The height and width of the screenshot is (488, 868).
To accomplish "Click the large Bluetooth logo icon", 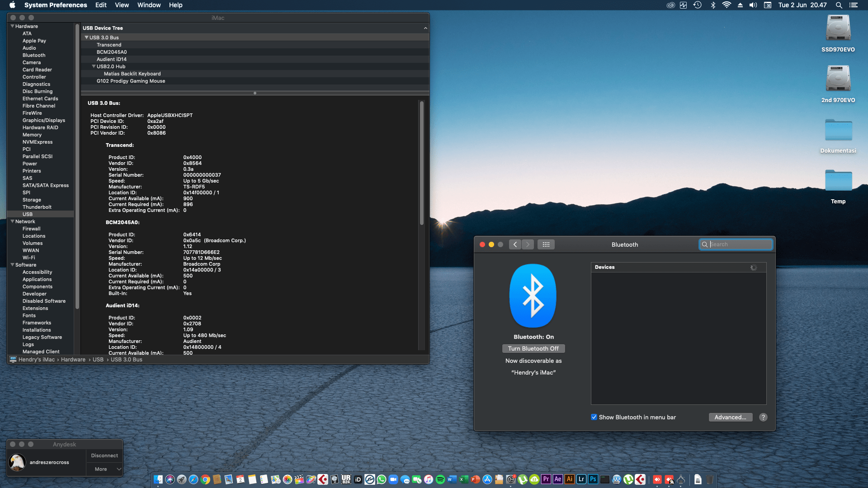I will [x=533, y=296].
